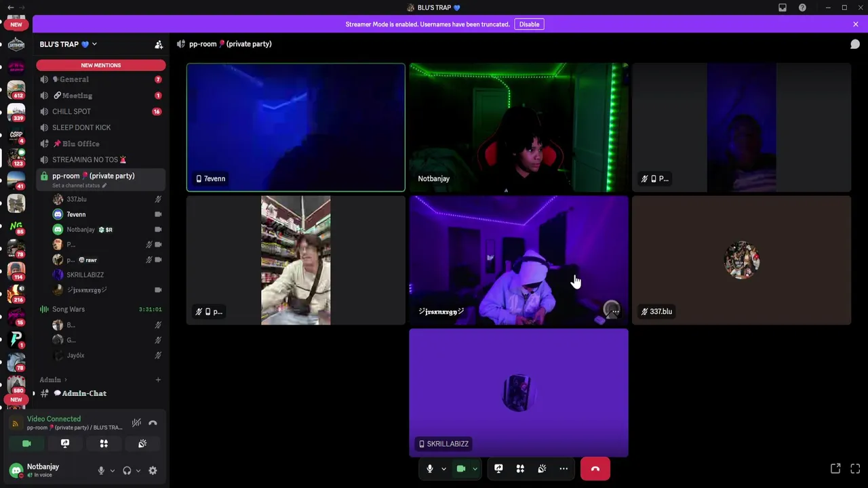Open the BLU'S TRAP server dropdown menu

(x=68, y=44)
